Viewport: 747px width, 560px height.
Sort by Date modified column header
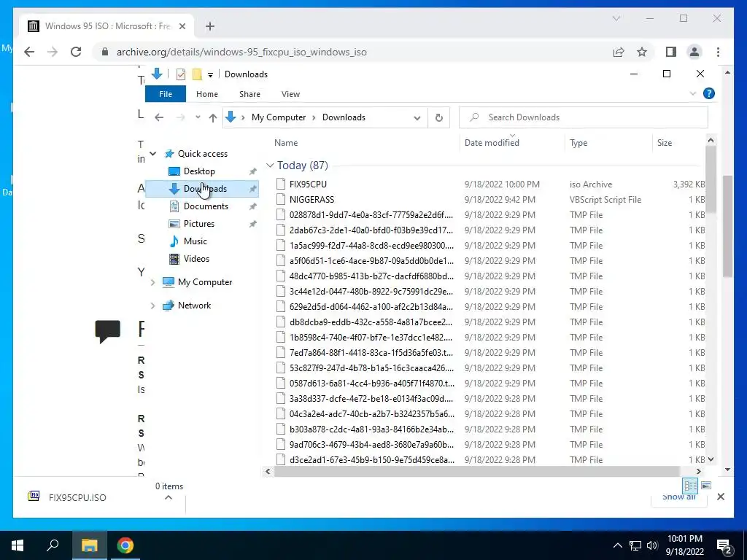(x=492, y=142)
